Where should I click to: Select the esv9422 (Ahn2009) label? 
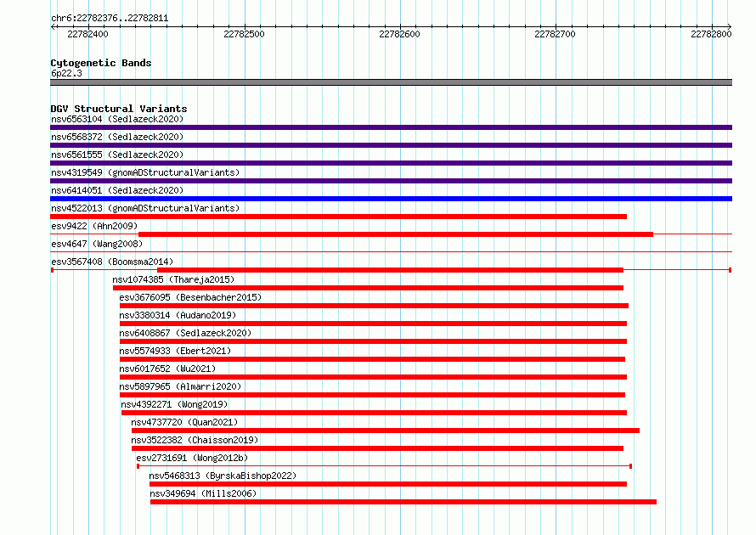click(94, 226)
